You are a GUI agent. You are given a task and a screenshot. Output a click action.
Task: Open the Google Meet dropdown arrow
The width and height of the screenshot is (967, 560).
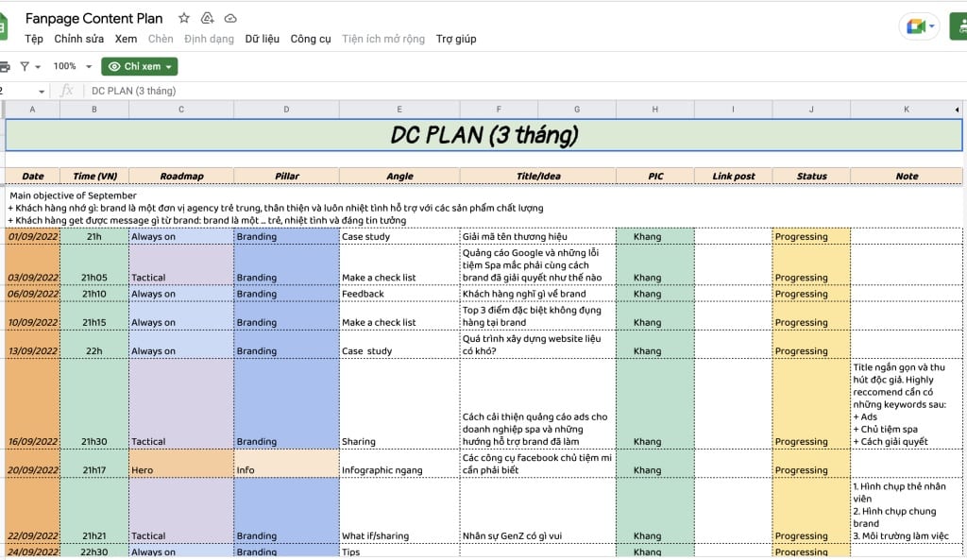click(x=930, y=26)
